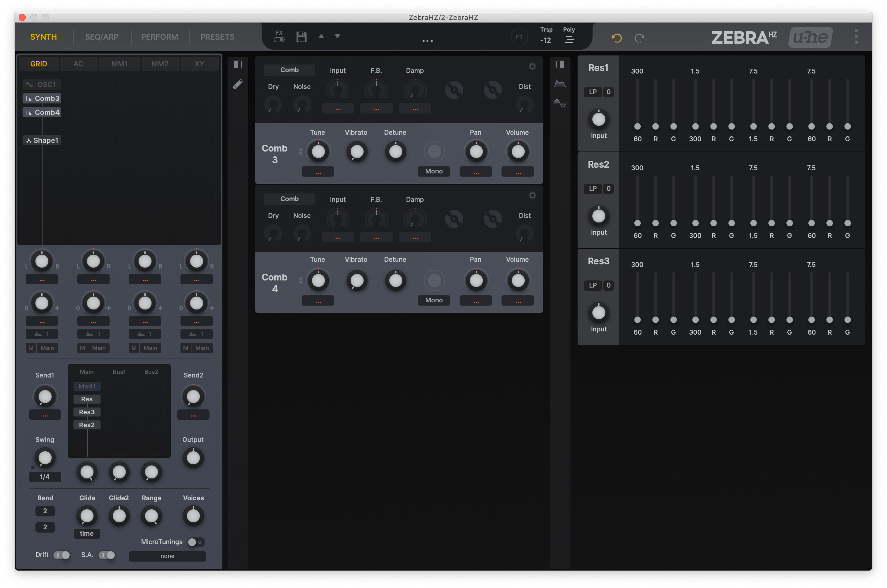
Task: Open the Swing 1/4 rate dropdown
Action: click(x=45, y=477)
